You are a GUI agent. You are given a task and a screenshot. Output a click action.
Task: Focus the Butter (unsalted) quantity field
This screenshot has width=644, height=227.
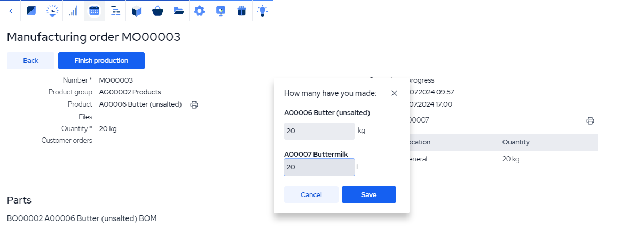pyautogui.click(x=319, y=131)
